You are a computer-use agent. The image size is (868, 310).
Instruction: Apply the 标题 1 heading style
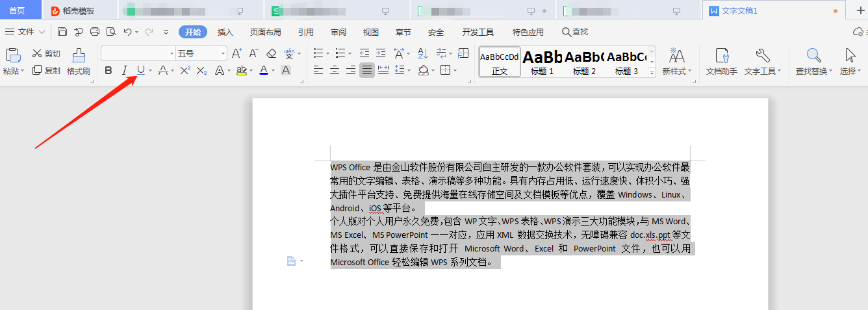[x=542, y=62]
